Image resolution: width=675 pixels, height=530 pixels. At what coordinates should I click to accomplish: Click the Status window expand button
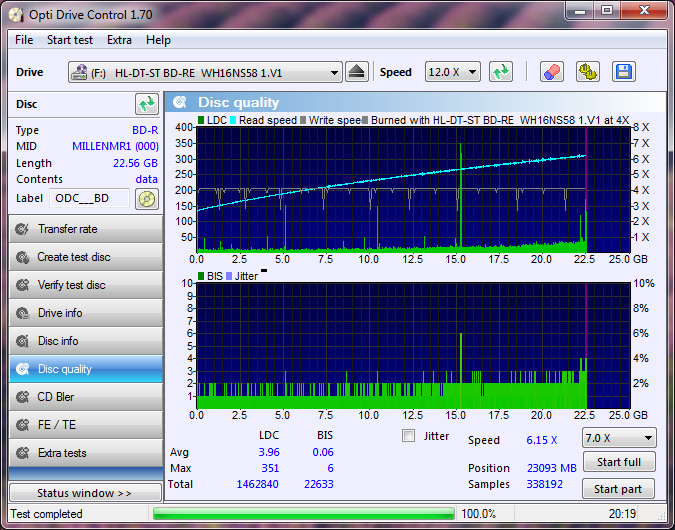84,493
